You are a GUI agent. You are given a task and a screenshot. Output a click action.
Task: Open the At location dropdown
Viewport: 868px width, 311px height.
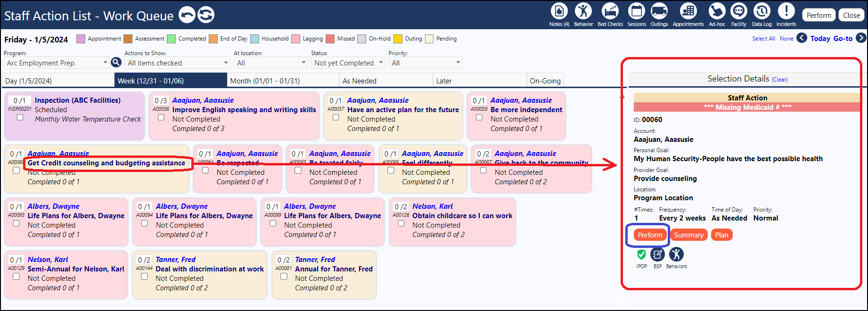click(271, 63)
